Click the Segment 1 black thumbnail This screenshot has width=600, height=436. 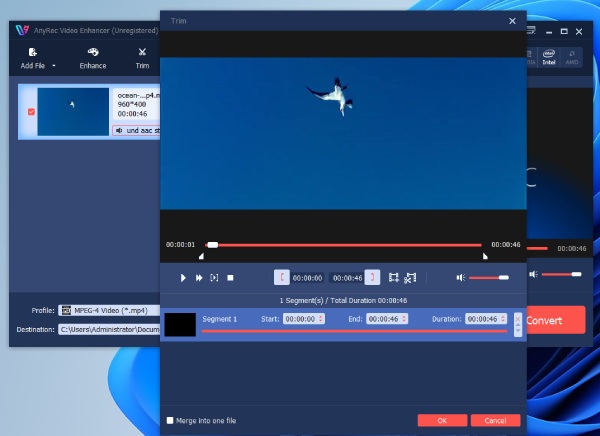tap(180, 325)
